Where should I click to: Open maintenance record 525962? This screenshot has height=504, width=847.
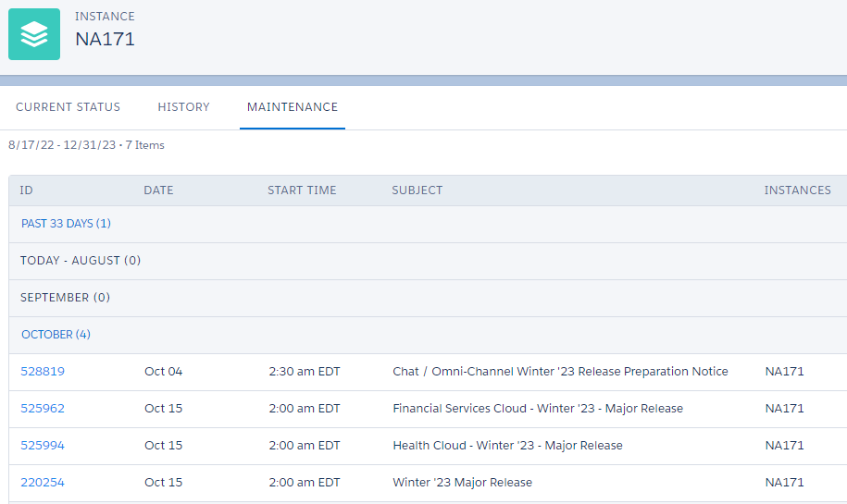point(43,409)
